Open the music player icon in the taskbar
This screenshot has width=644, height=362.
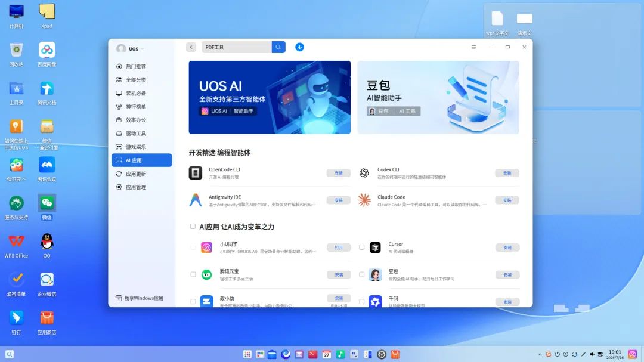tap(340, 354)
